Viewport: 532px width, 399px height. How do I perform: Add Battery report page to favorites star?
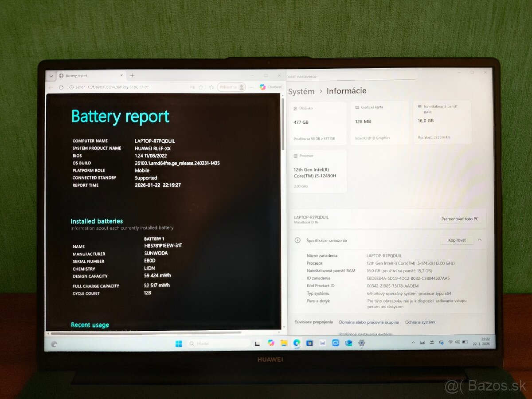tap(201, 87)
